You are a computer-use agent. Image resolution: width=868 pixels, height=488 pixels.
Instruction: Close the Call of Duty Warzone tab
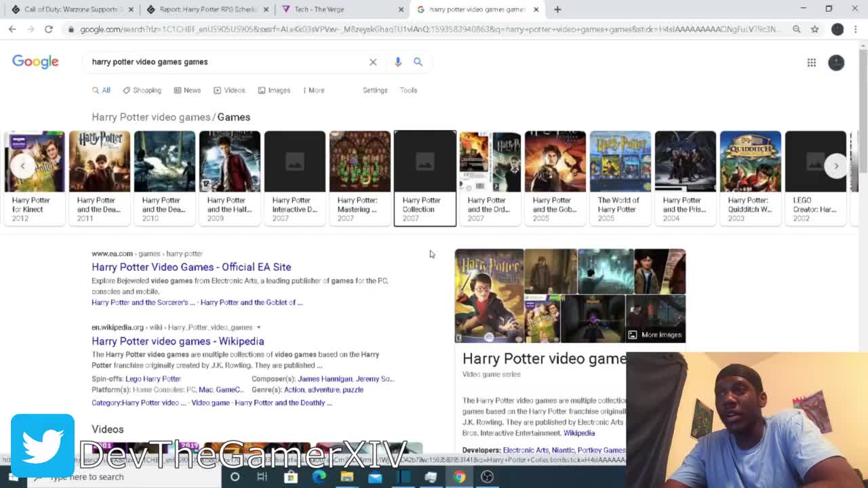tap(131, 9)
